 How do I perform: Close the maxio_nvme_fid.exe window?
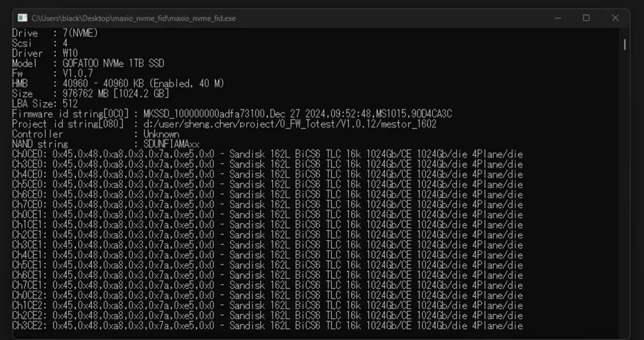point(615,18)
